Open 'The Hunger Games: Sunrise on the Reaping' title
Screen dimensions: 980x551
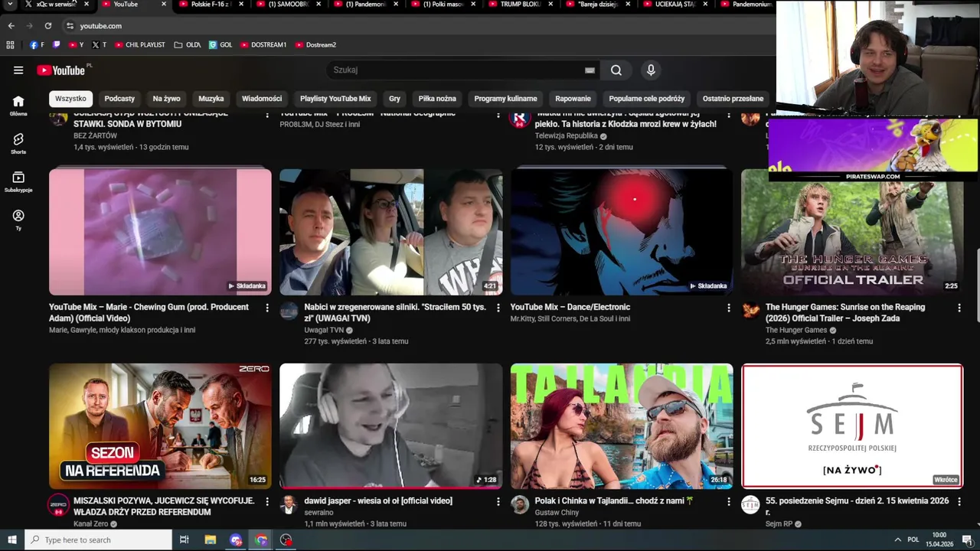point(845,312)
